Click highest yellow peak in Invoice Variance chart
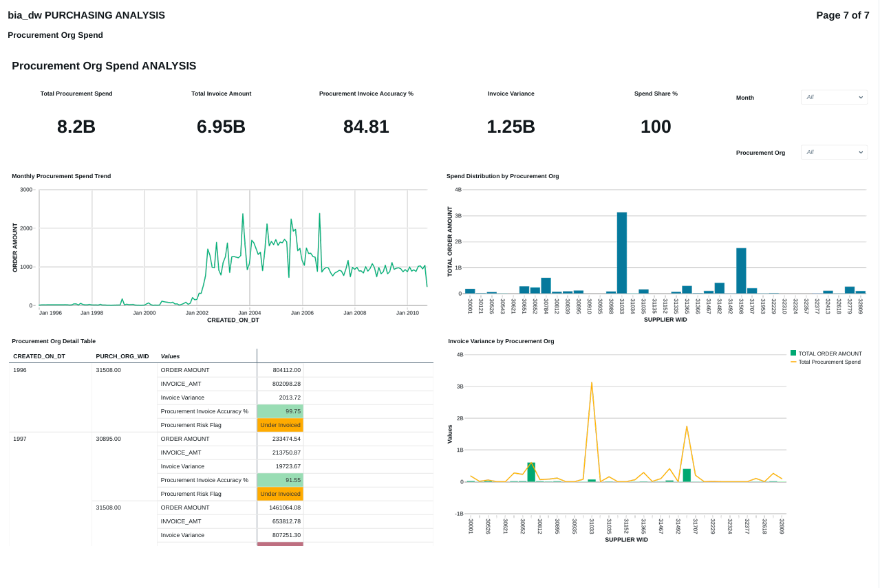The width and height of the screenshot is (880, 588). click(592, 383)
